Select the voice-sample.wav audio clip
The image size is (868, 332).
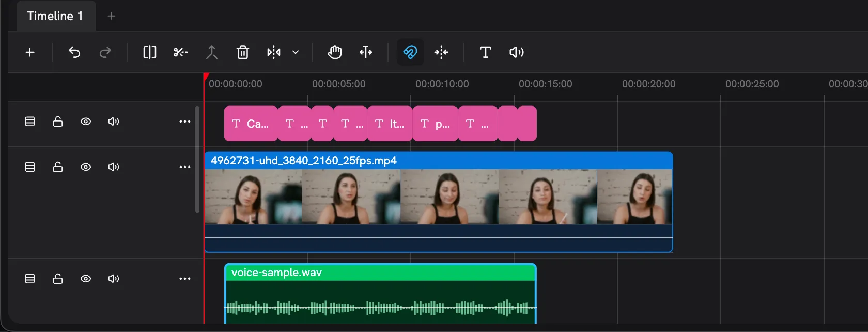point(380,294)
